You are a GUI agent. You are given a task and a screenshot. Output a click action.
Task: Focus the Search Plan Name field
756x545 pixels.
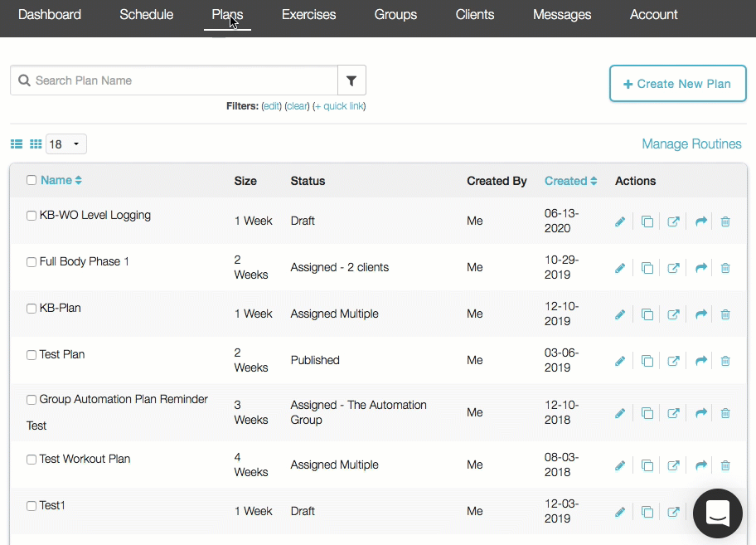[x=182, y=80]
